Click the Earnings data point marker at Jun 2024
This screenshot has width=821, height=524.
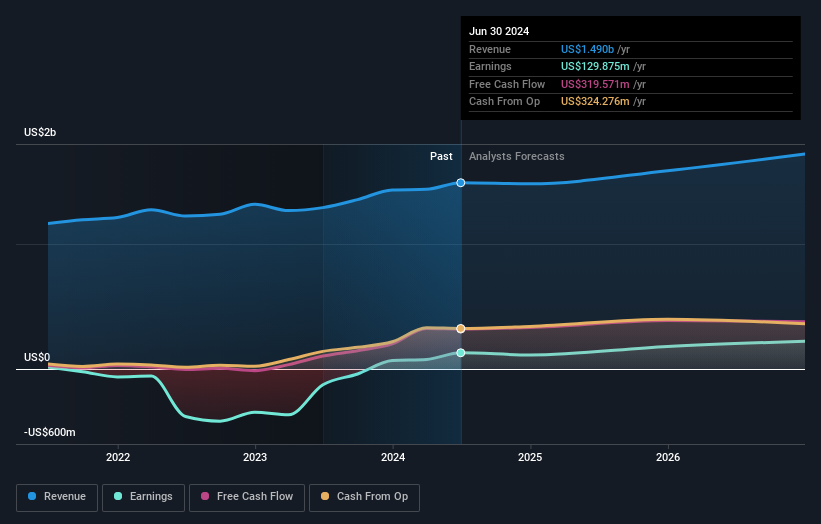(x=461, y=353)
